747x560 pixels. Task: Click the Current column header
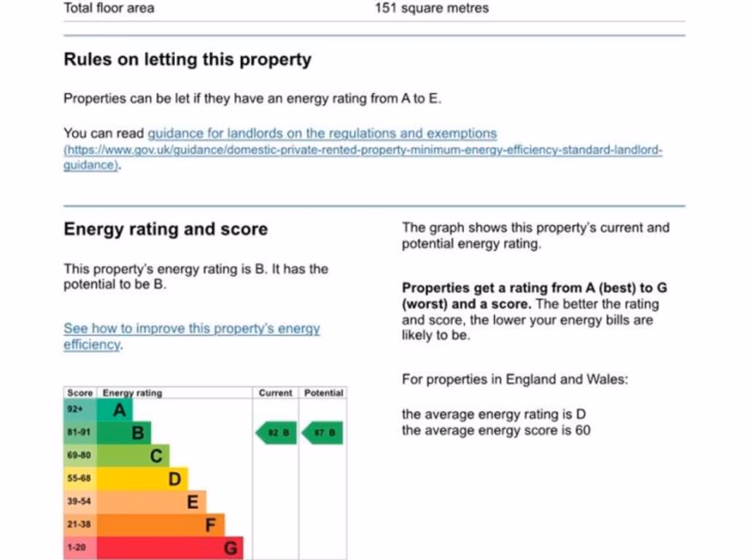[275, 393]
